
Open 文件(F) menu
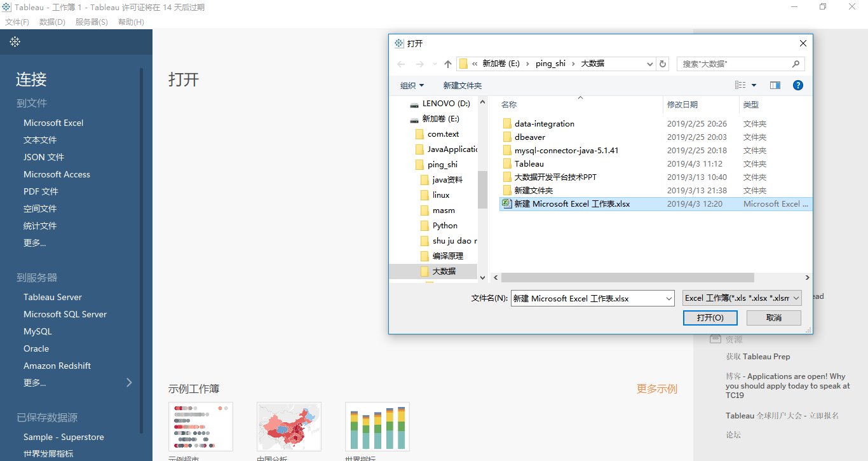tap(17, 22)
